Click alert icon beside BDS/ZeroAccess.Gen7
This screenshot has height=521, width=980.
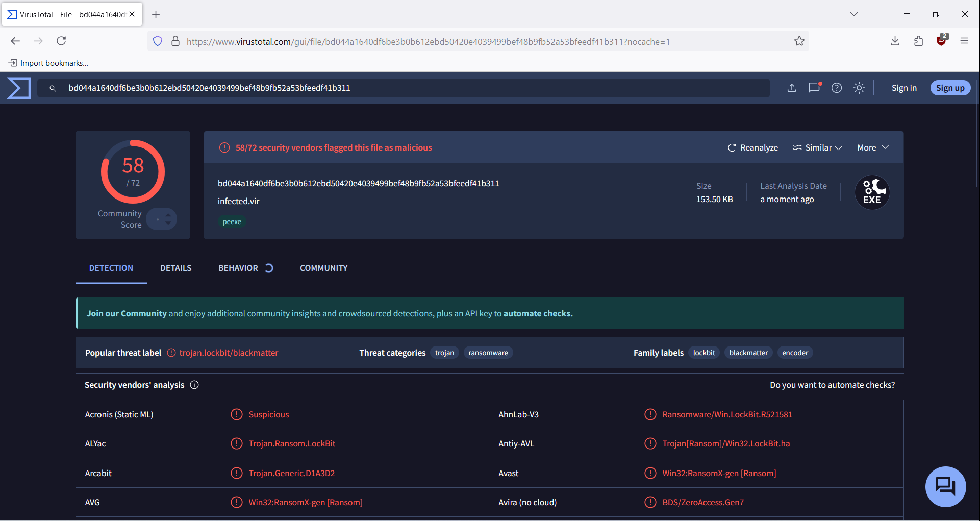pyautogui.click(x=650, y=502)
